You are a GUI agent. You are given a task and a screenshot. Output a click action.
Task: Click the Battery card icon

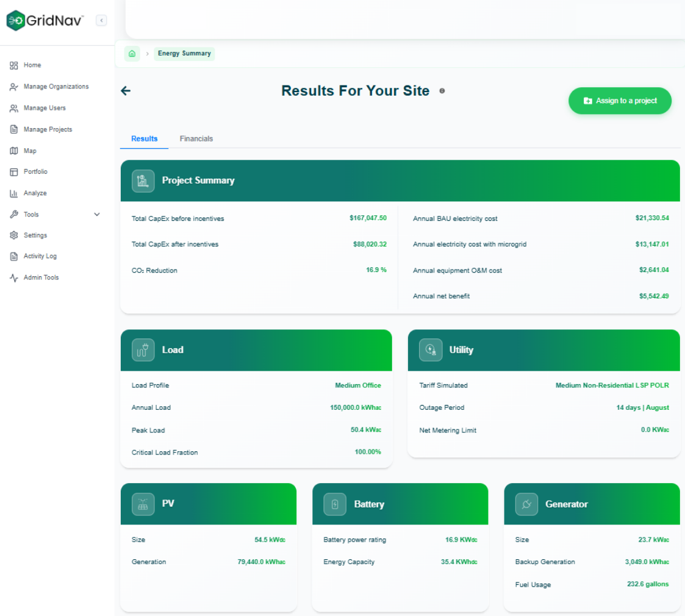pos(335,504)
